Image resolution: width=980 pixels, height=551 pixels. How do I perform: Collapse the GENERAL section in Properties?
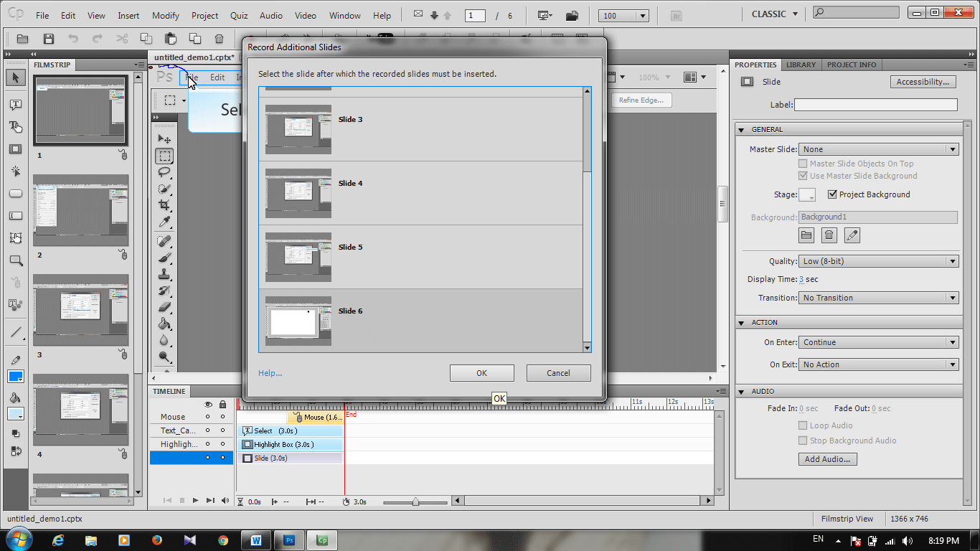pos(742,130)
